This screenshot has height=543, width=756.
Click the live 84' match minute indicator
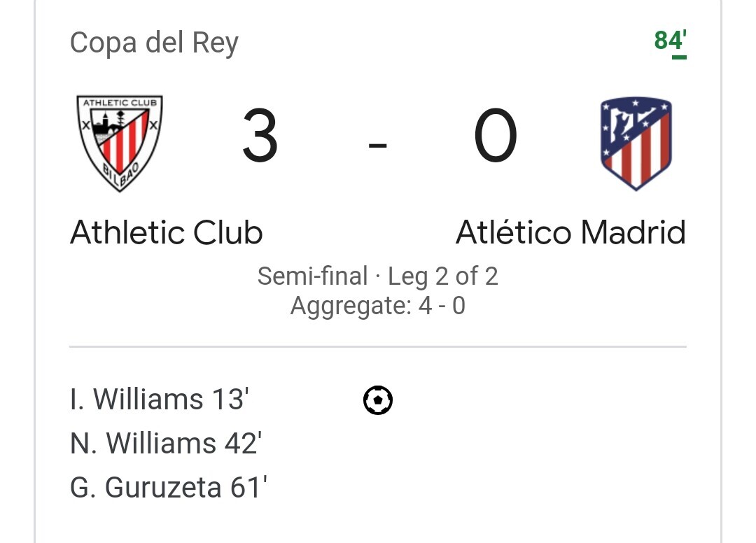[x=670, y=41]
